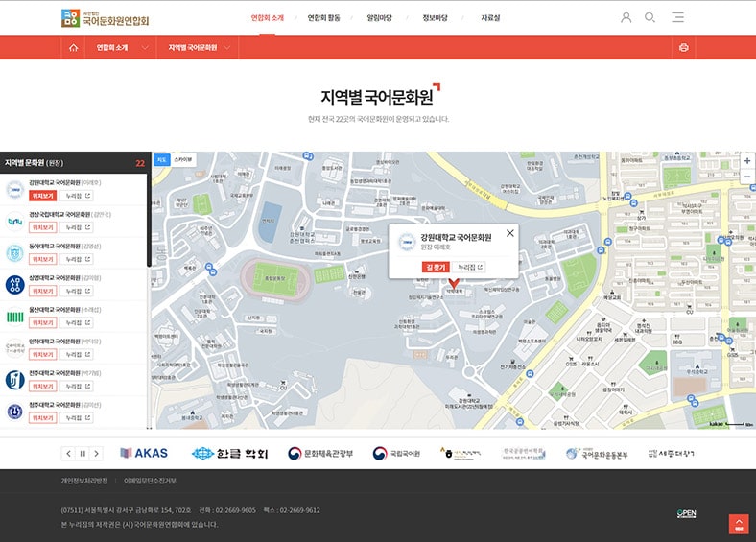
Task: Zoom in the map with plus button
Action: [747, 160]
